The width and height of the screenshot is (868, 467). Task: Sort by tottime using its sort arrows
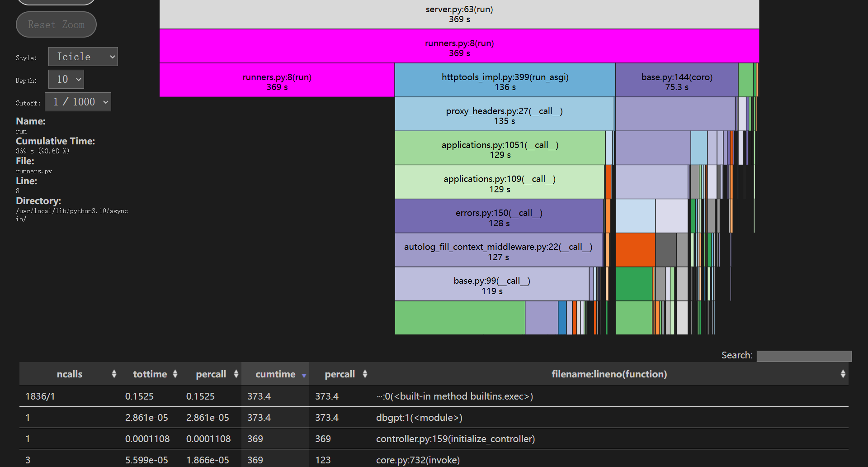175,374
